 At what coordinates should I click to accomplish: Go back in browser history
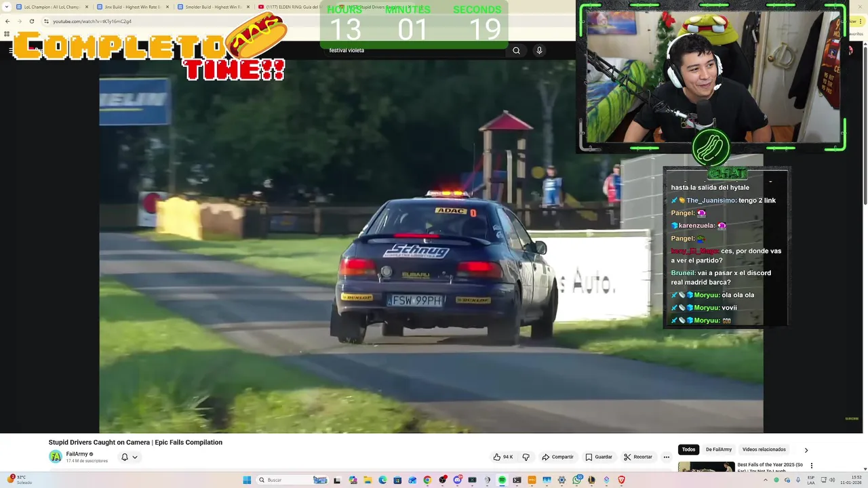7,21
